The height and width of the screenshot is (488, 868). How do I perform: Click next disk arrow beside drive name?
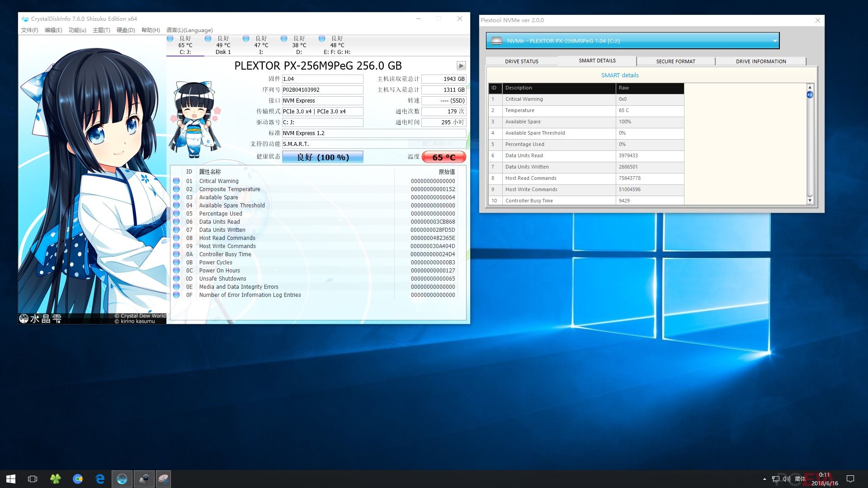click(x=461, y=66)
